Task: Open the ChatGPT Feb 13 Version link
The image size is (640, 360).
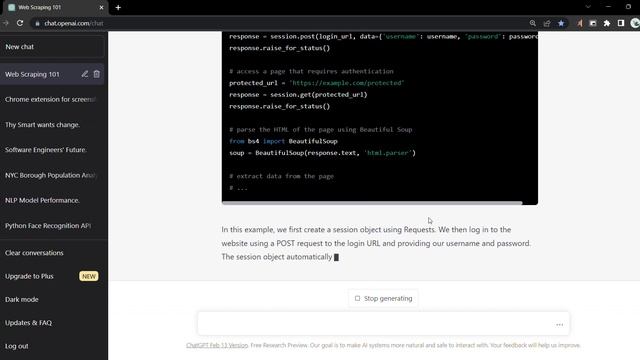Action: coord(217,345)
